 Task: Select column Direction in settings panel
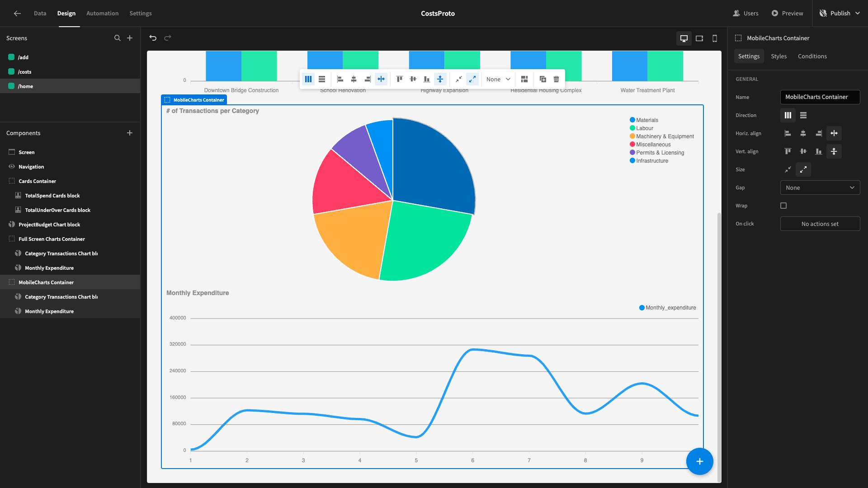coord(788,115)
